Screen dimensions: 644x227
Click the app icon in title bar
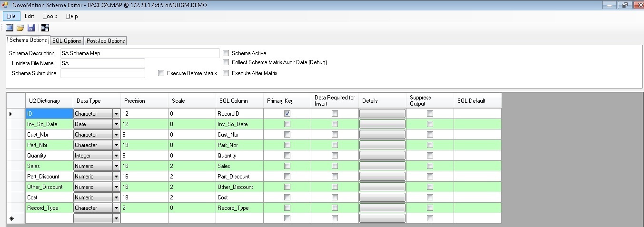pos(5,5)
